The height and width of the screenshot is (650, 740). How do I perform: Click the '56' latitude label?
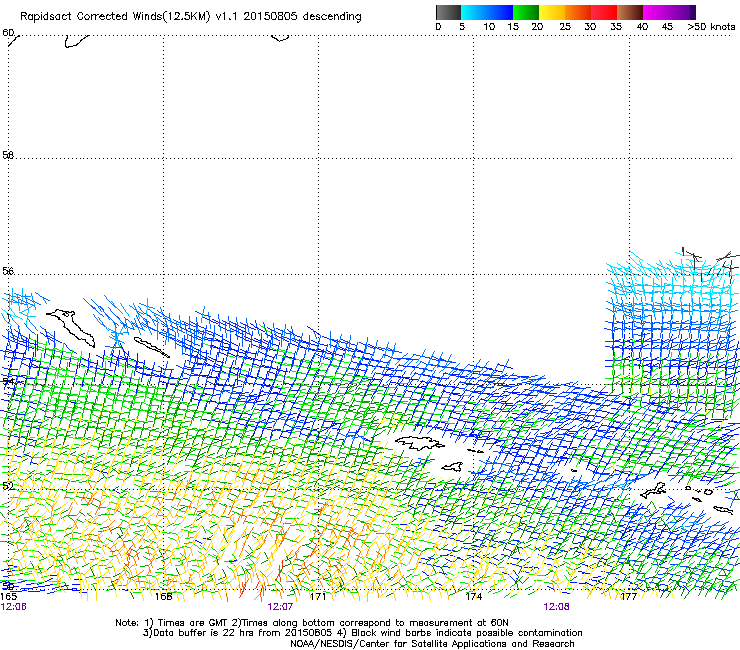tap(8, 271)
